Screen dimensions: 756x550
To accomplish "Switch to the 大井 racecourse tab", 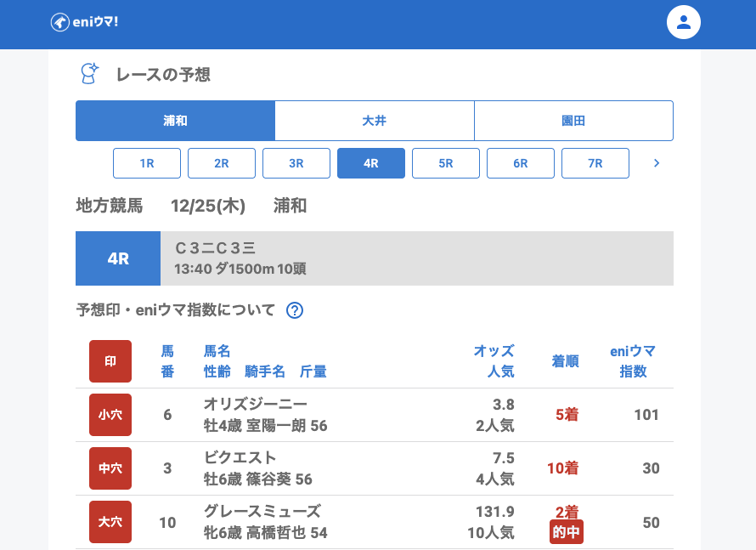I will pos(374,121).
